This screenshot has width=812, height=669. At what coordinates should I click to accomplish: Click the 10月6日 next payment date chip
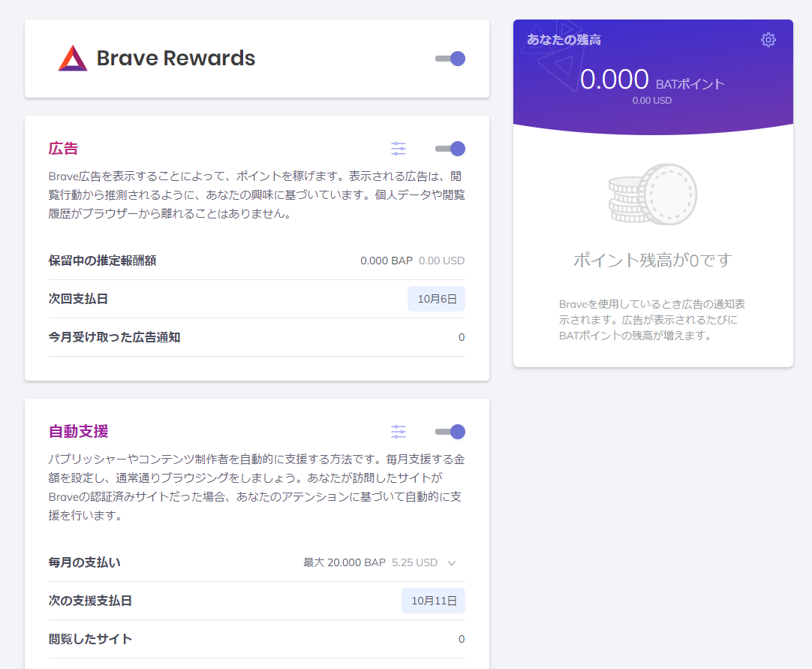[436, 299]
